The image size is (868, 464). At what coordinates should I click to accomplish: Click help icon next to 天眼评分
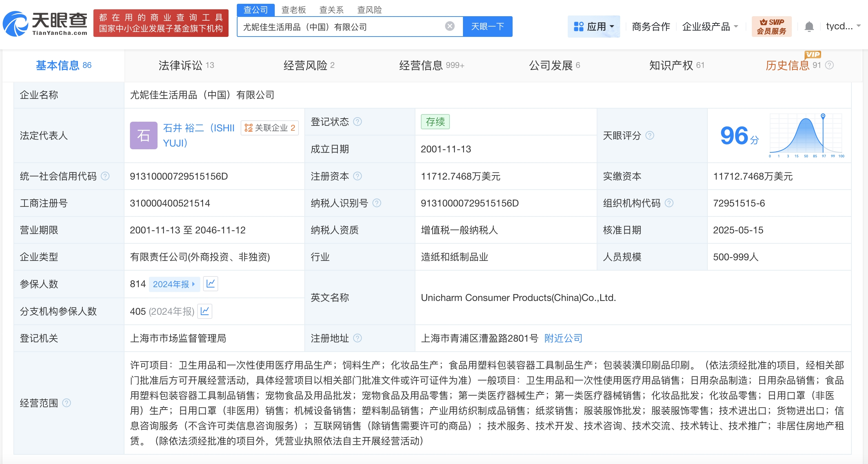tap(650, 135)
